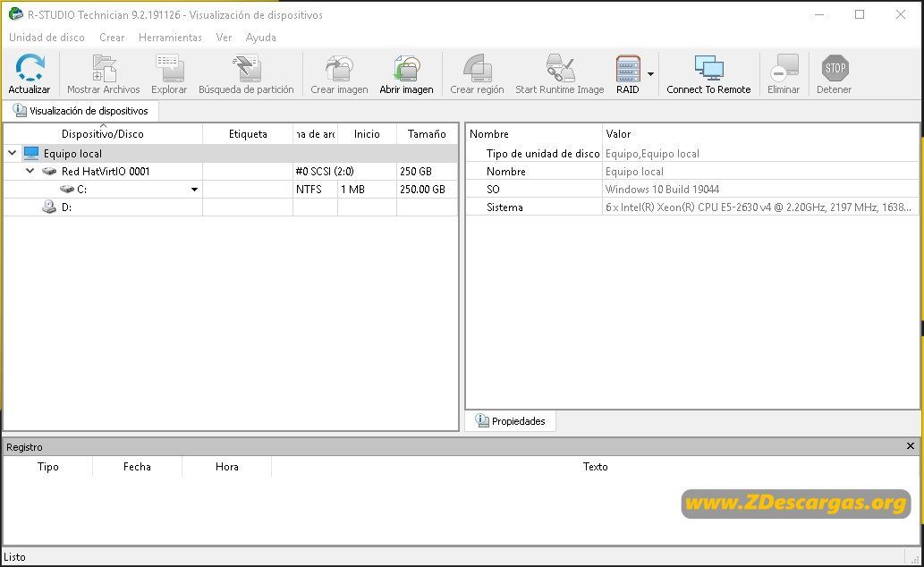
Task: Click the Windows 10 Build 19044 value
Action: 662,190
